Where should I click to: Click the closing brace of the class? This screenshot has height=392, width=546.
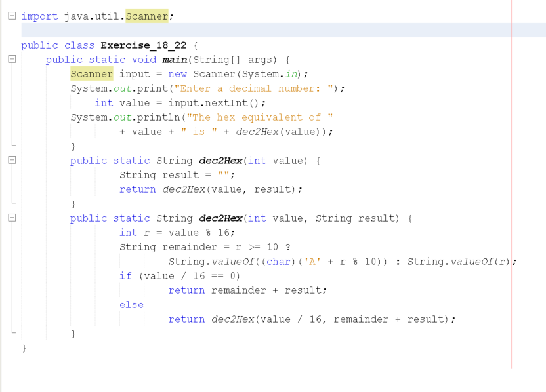pos(24,347)
